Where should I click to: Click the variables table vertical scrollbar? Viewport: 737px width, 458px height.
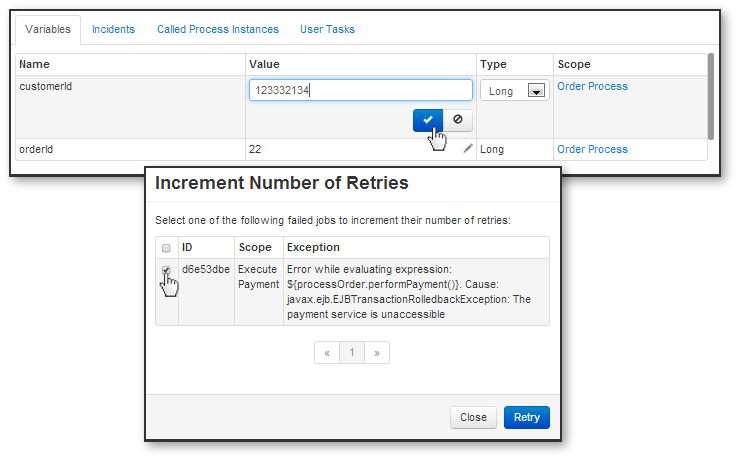tap(711, 95)
